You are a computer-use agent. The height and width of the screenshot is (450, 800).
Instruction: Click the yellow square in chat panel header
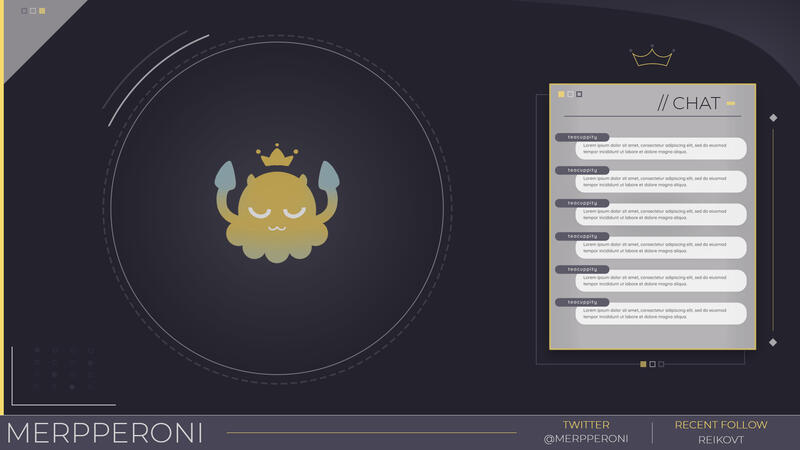(561, 94)
